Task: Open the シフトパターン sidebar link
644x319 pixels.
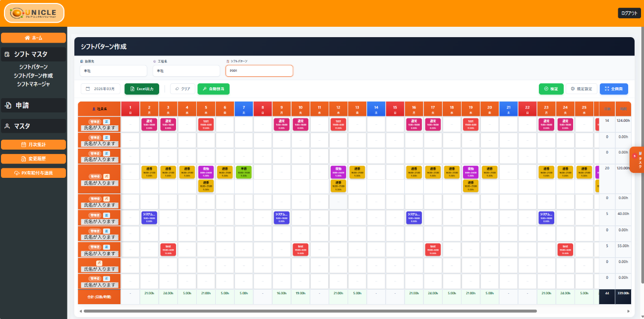Action: click(33, 67)
